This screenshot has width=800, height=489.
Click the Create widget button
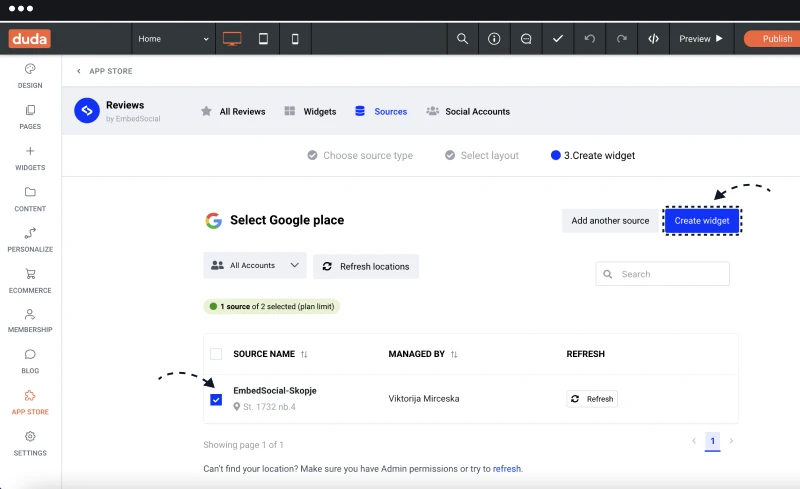coord(702,221)
